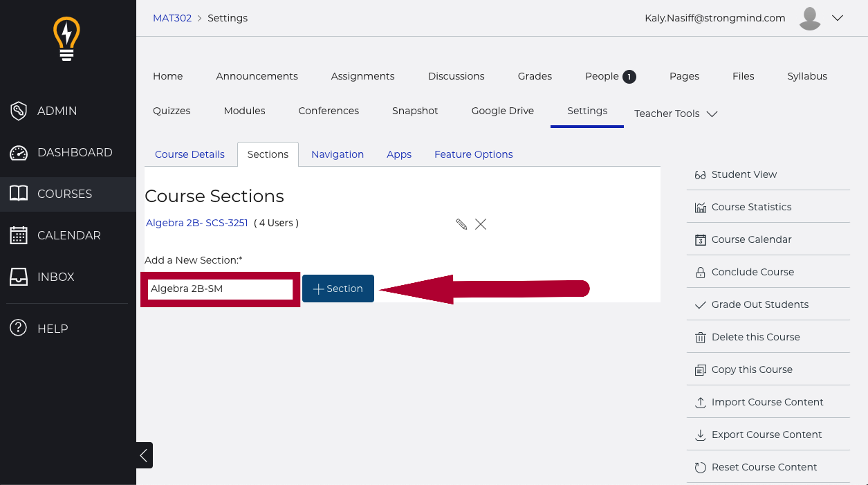Open Modules in course navigation
Screen dimensions: 868x485
tap(245, 111)
